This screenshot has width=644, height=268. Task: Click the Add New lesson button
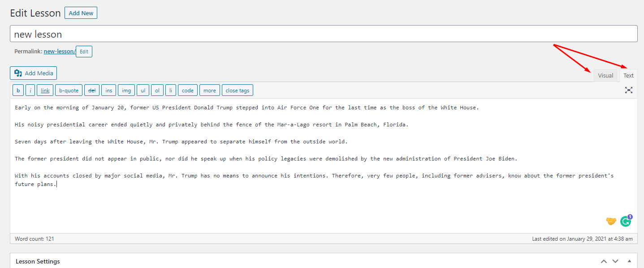pos(81,13)
